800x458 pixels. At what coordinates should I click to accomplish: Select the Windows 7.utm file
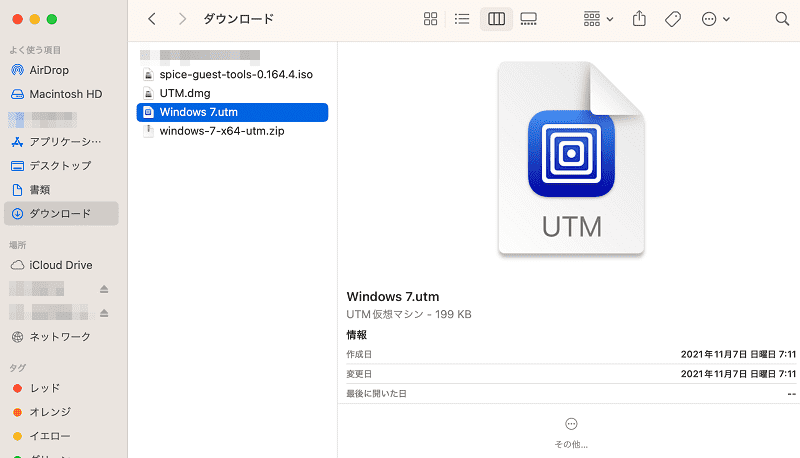pos(232,112)
